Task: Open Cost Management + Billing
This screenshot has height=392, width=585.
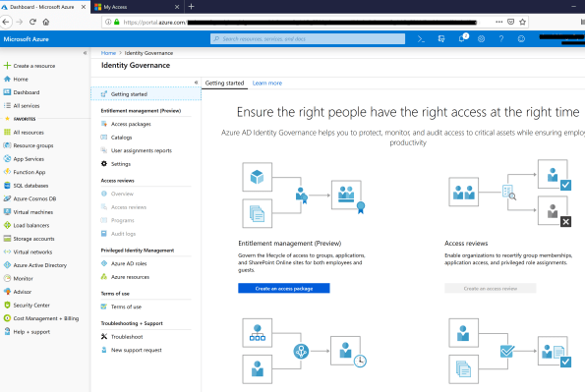Action: coord(45,318)
